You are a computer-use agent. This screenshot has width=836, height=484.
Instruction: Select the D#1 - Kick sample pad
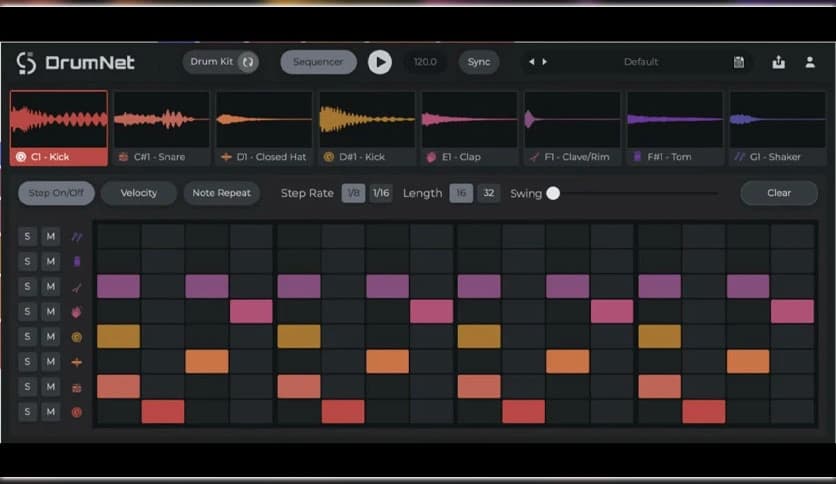click(367, 128)
